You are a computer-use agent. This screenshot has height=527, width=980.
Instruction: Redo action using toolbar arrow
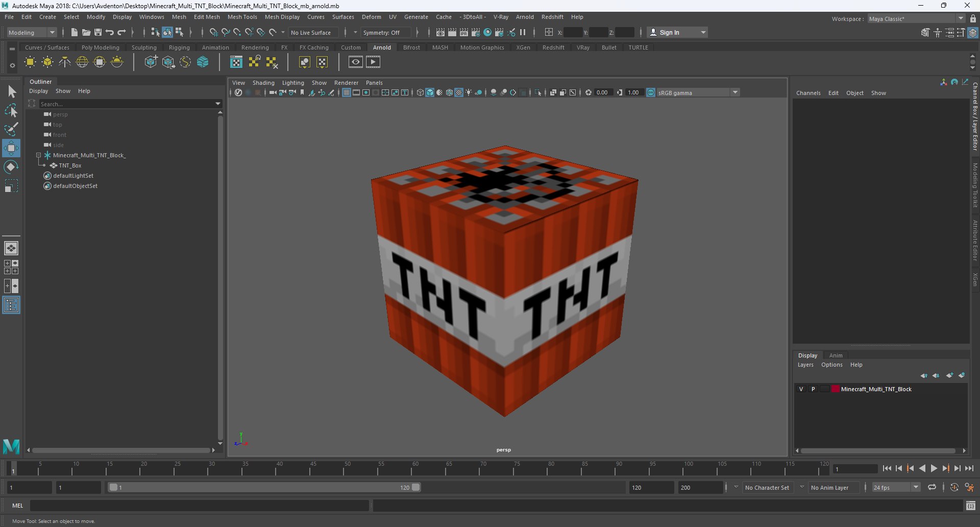click(x=121, y=32)
